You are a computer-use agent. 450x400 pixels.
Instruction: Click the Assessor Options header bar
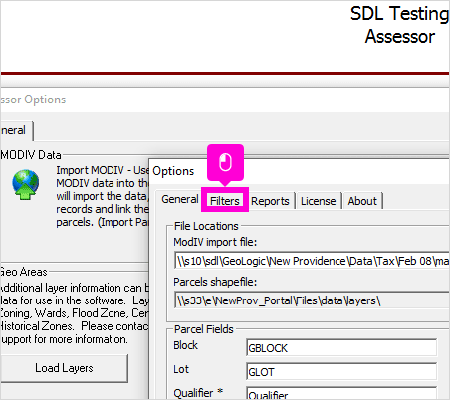tap(225, 100)
